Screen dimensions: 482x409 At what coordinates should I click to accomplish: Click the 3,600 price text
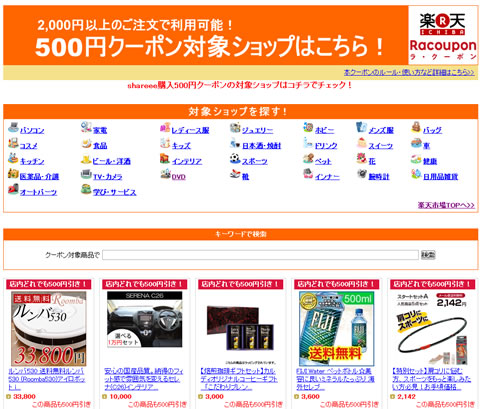click(x=310, y=397)
